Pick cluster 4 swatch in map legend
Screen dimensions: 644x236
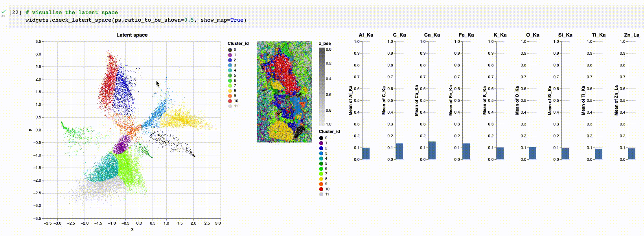pos(321,159)
